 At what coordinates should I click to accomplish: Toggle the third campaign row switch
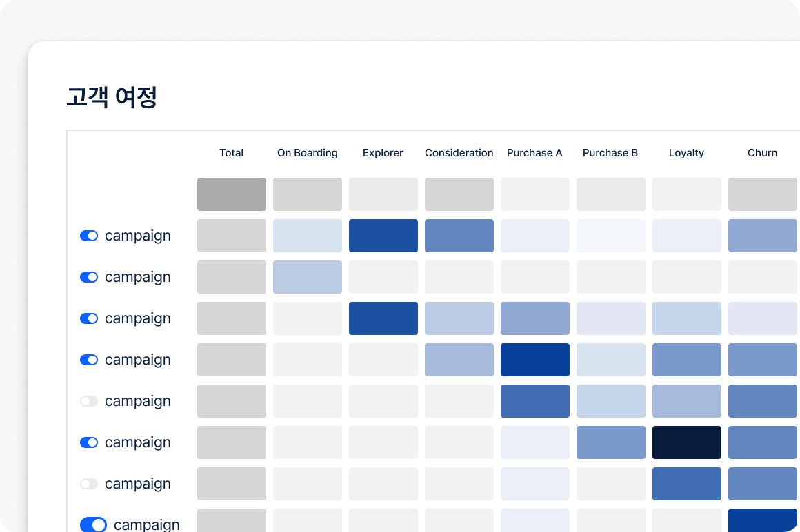[89, 318]
